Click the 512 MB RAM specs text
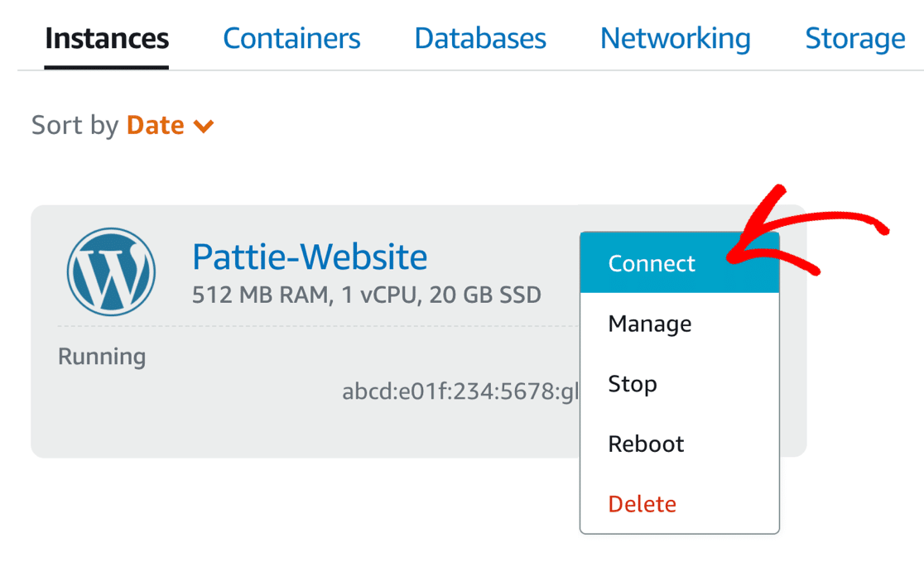 (x=366, y=295)
